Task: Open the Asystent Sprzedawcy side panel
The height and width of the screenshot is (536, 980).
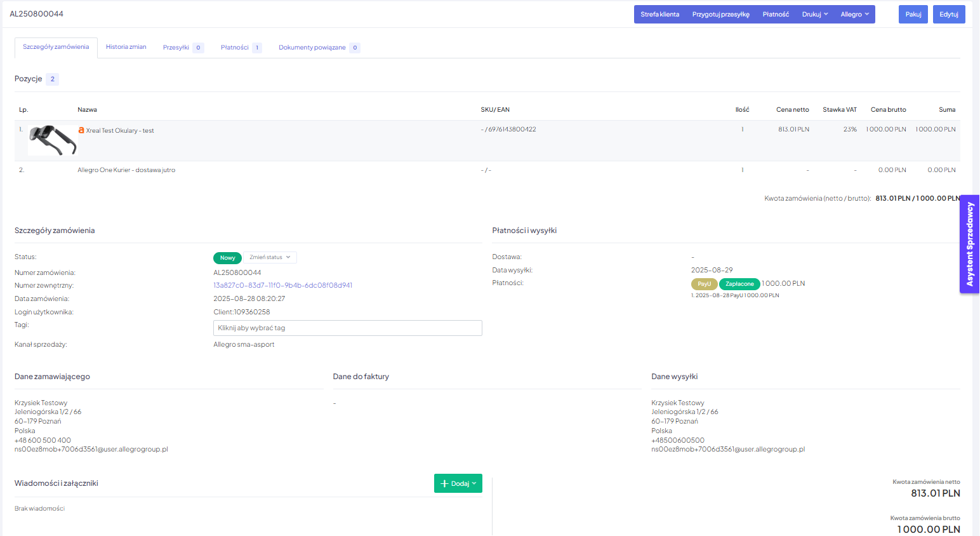Action: (969, 244)
